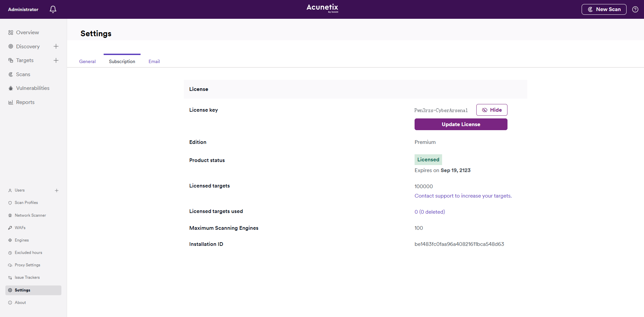Screen dimensions: 644x317
Task: Select the Subscription tab
Action: [x=122, y=61]
